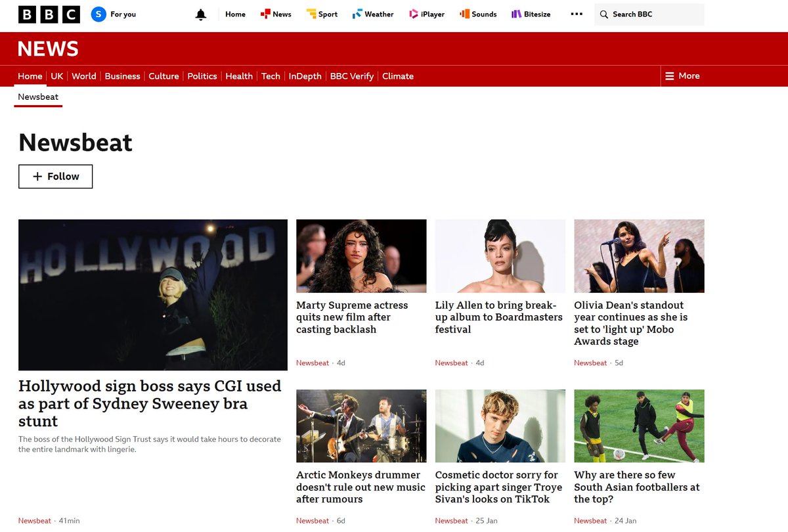The height and width of the screenshot is (532, 788).
Task: Focus the Search BBC field
Action: [649, 14]
